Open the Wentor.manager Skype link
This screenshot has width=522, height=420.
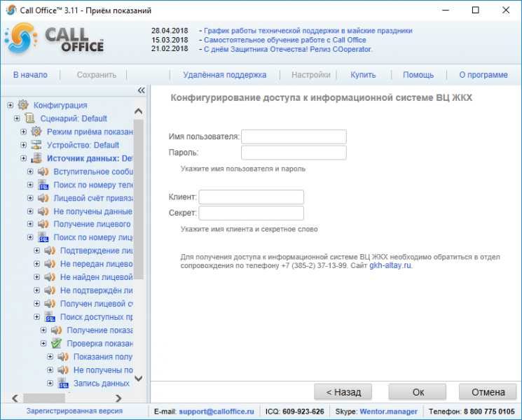388,412
